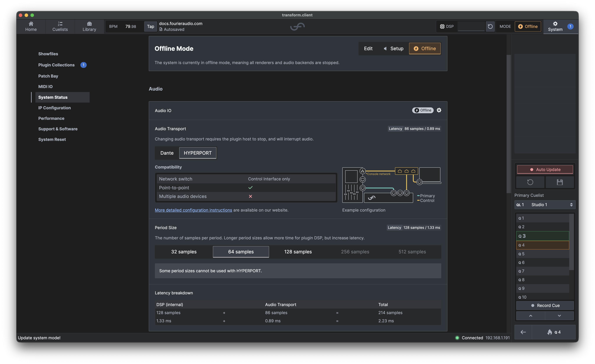This screenshot has width=595, height=364.
Task: Click IP address 192.168.1.191
Action: point(497,338)
